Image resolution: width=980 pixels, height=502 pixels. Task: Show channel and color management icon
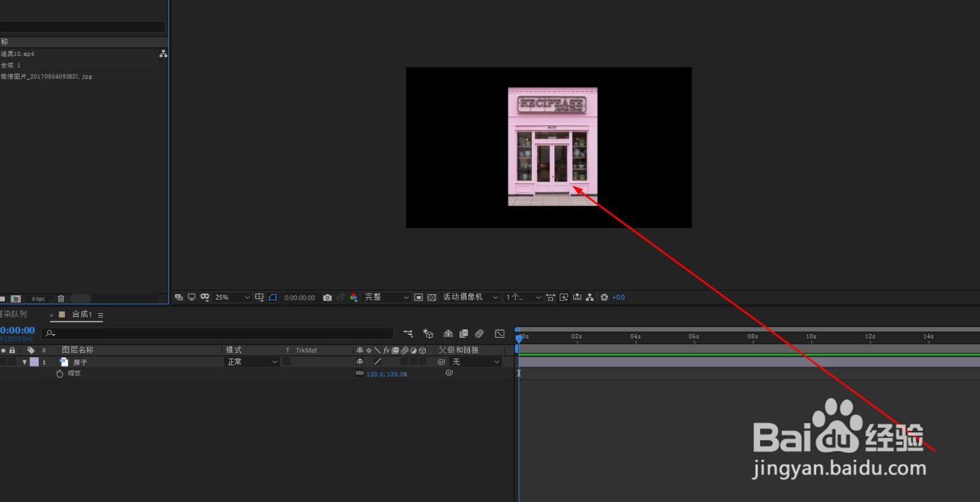click(x=353, y=297)
